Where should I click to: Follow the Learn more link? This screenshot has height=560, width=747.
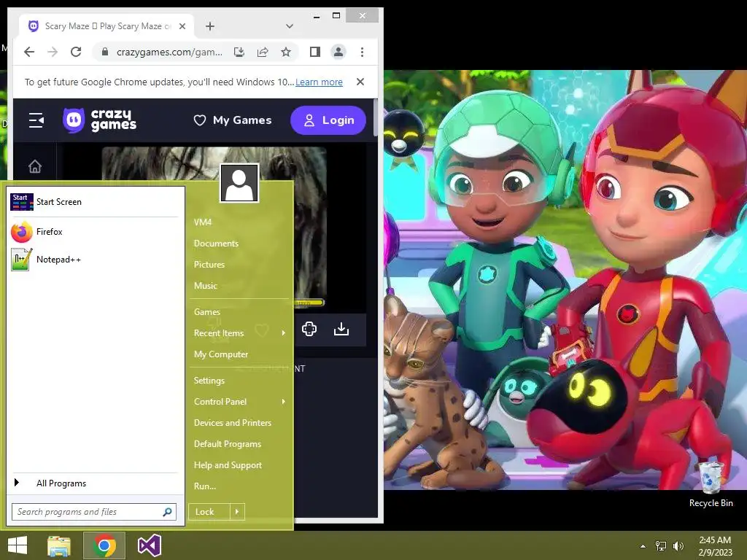319,82
